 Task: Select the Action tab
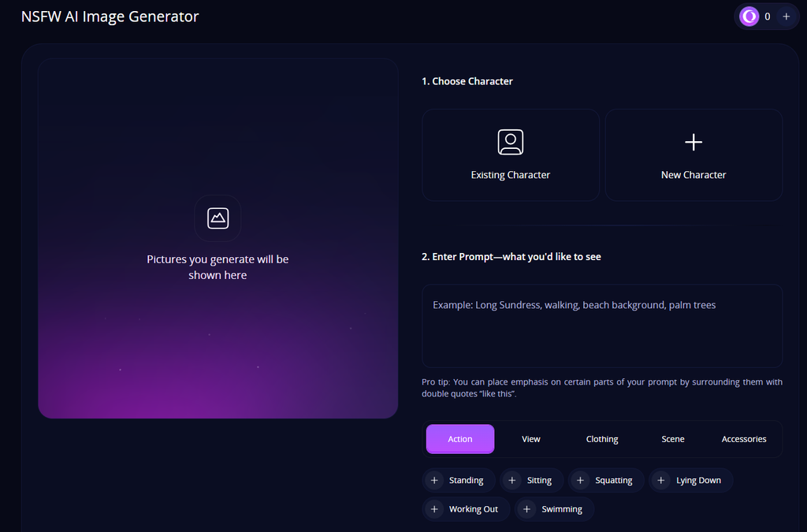tap(460, 439)
